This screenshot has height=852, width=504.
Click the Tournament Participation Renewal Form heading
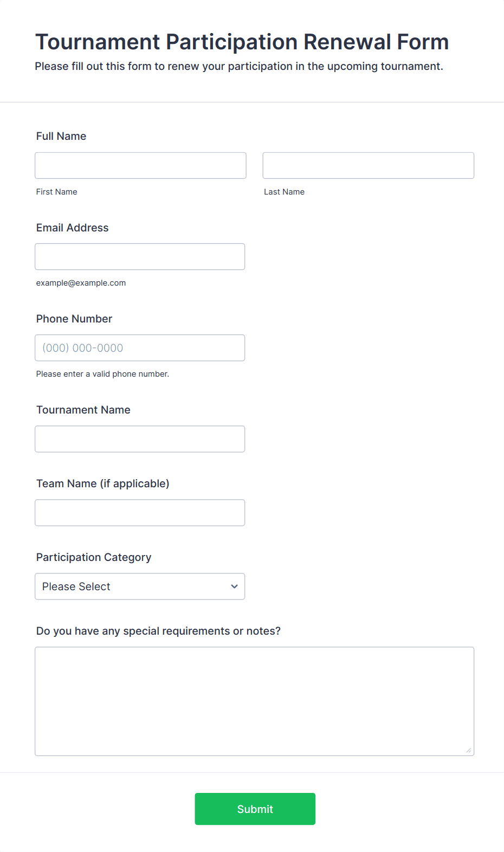(242, 42)
